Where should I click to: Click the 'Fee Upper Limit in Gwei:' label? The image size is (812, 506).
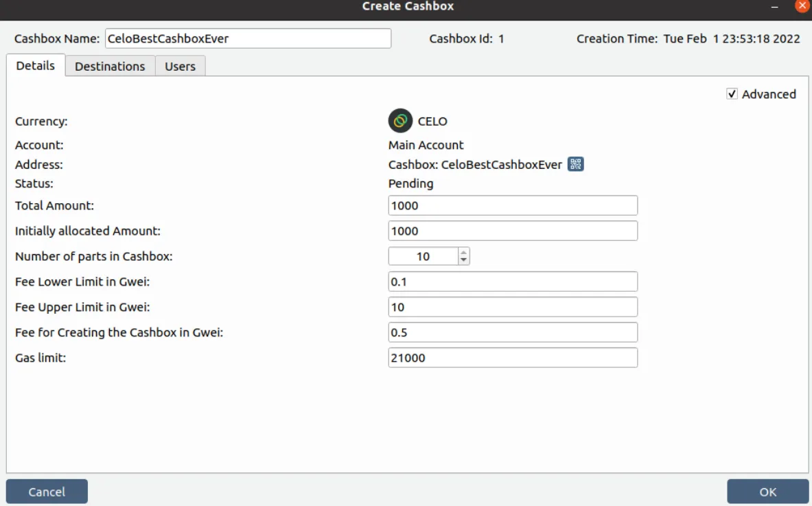point(82,307)
